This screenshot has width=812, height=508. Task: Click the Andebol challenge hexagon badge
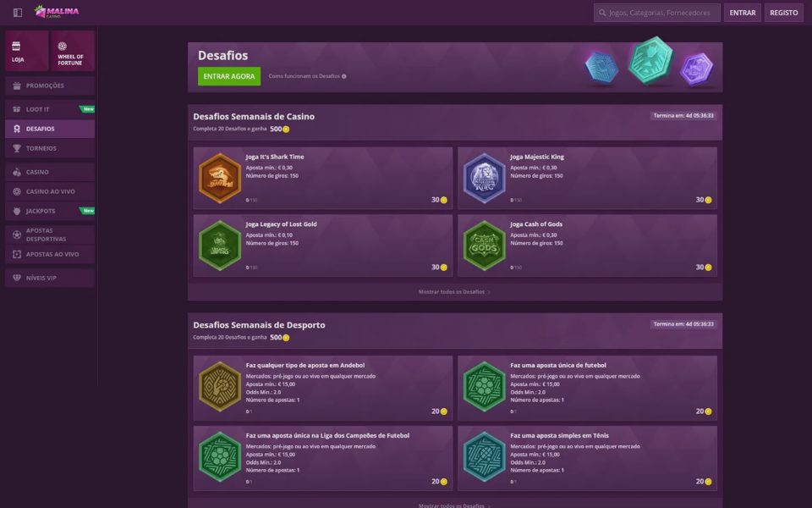[x=220, y=386]
